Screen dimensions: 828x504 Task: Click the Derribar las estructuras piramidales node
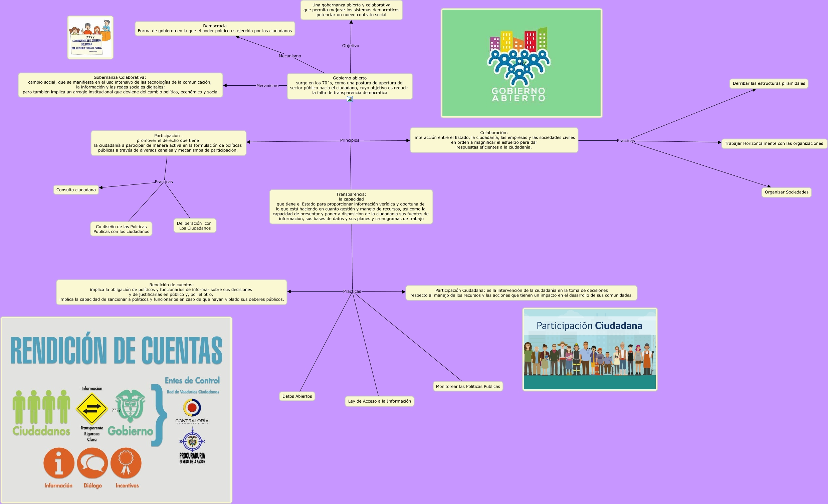point(769,83)
